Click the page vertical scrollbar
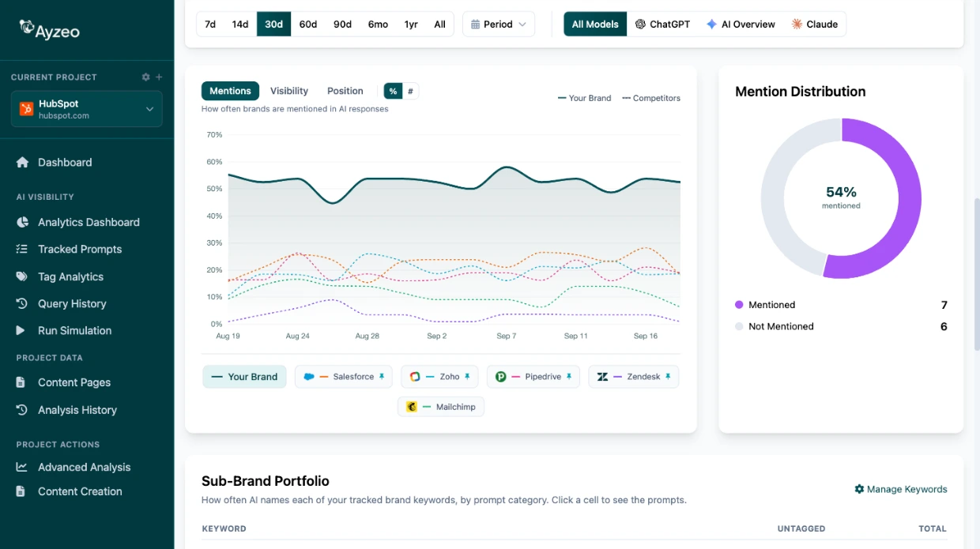 (x=976, y=274)
